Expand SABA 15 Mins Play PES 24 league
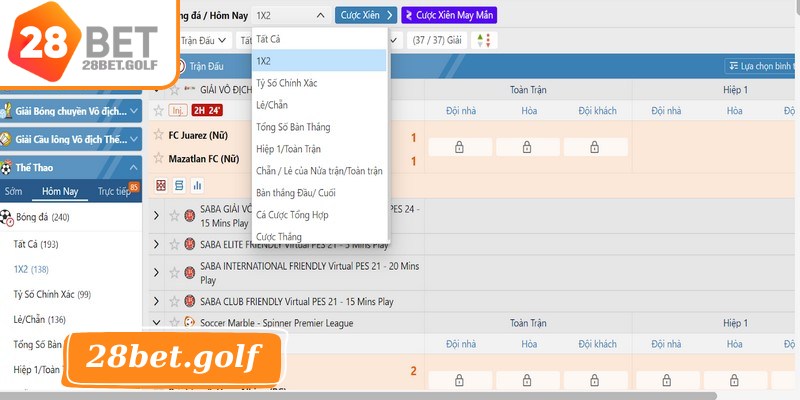The width and height of the screenshot is (800, 400). [x=156, y=216]
